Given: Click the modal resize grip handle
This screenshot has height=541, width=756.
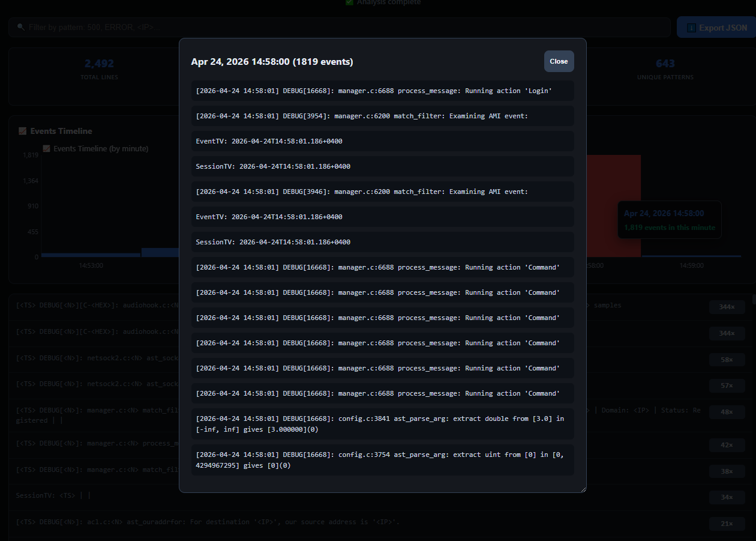Looking at the screenshot, I should click(582, 489).
